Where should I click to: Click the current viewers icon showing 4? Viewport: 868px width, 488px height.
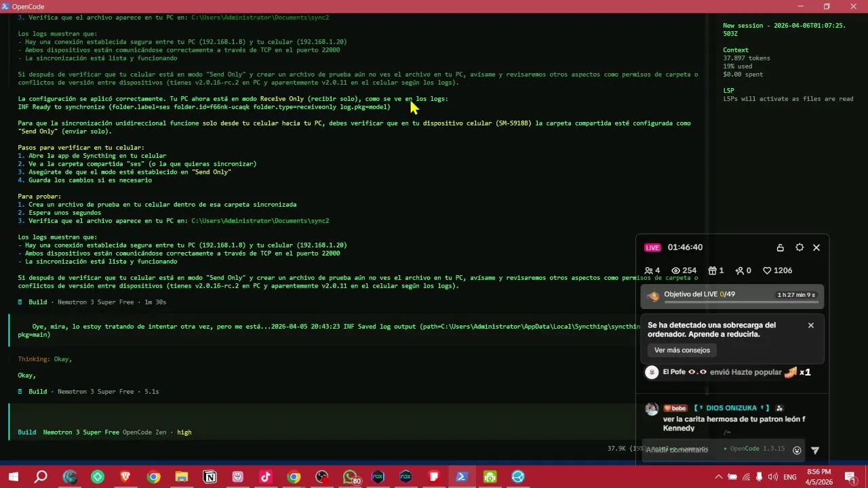(x=648, y=270)
